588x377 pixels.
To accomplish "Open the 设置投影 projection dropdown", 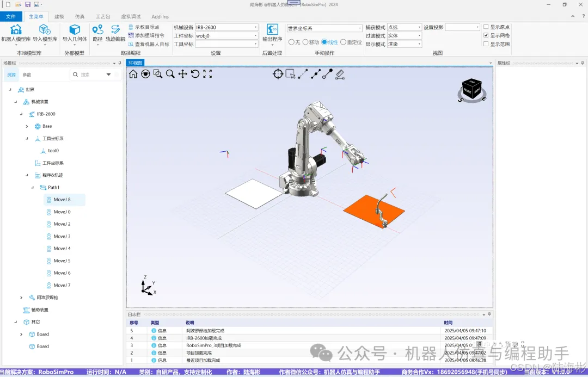I will click(x=462, y=27).
